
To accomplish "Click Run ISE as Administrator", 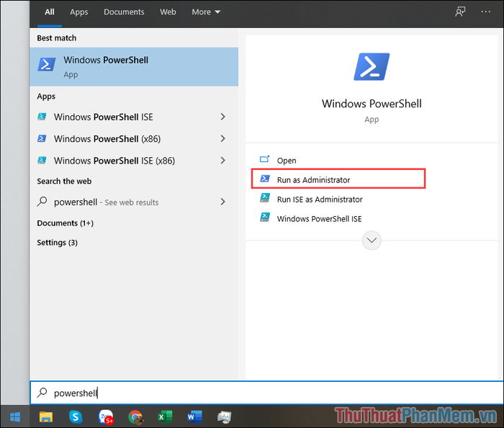I will [320, 199].
